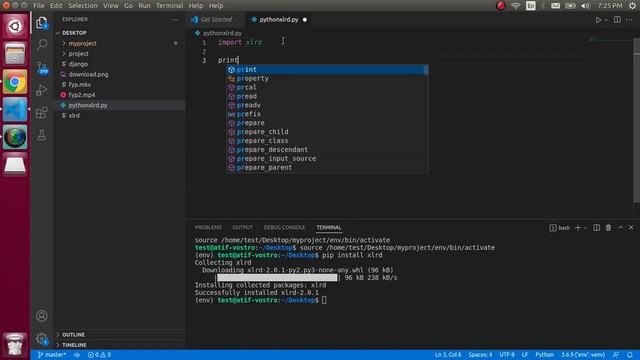This screenshot has width=640, height=360.
Task: Open the Terminal menu
Action: click(x=169, y=6)
